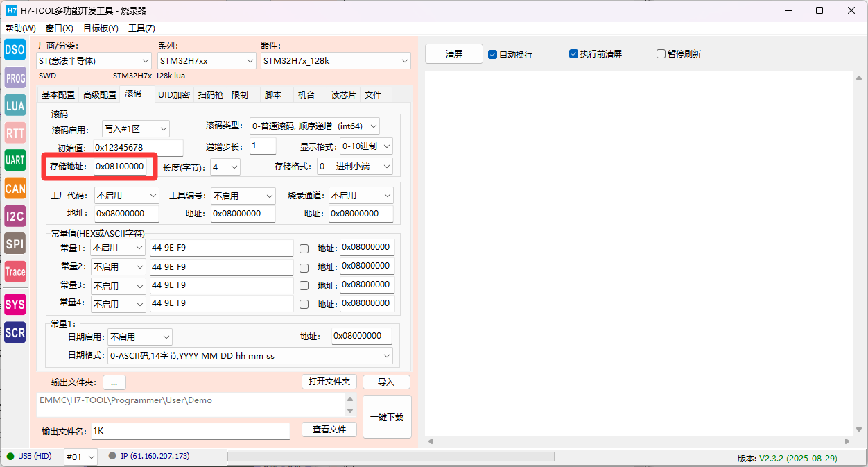Screen dimensions: 868x467
Task: Open the DSO oscilloscope tool
Action: [15, 50]
